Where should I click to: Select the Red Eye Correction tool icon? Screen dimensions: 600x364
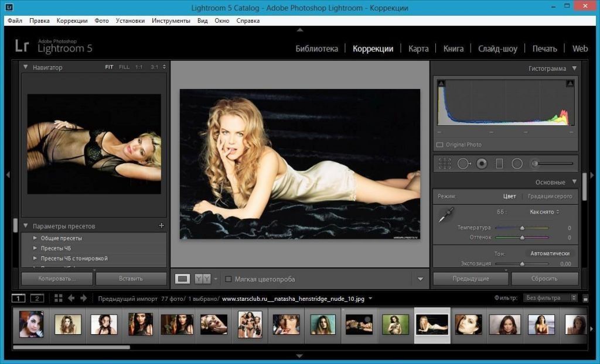[x=482, y=164]
